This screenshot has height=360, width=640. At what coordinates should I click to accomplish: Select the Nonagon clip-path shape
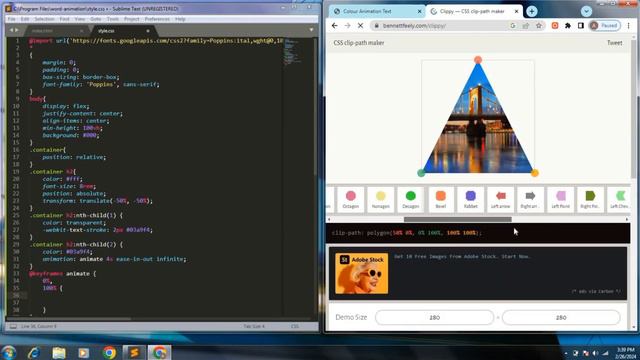380,199
